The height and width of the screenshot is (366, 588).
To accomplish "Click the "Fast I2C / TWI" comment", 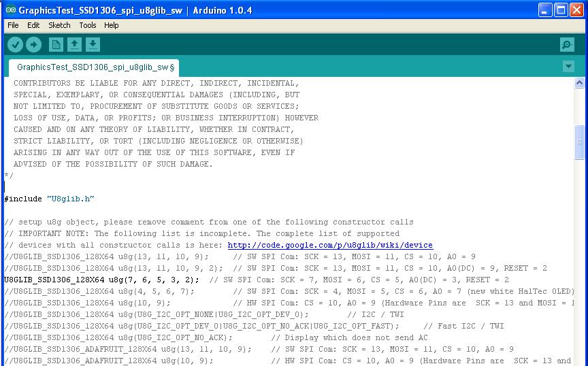I will 464,327.
